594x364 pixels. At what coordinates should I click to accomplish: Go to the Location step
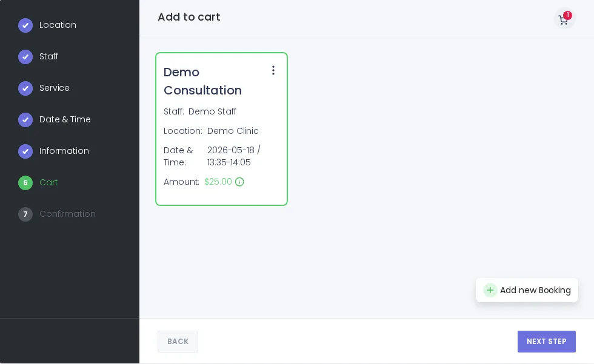[x=58, y=25]
